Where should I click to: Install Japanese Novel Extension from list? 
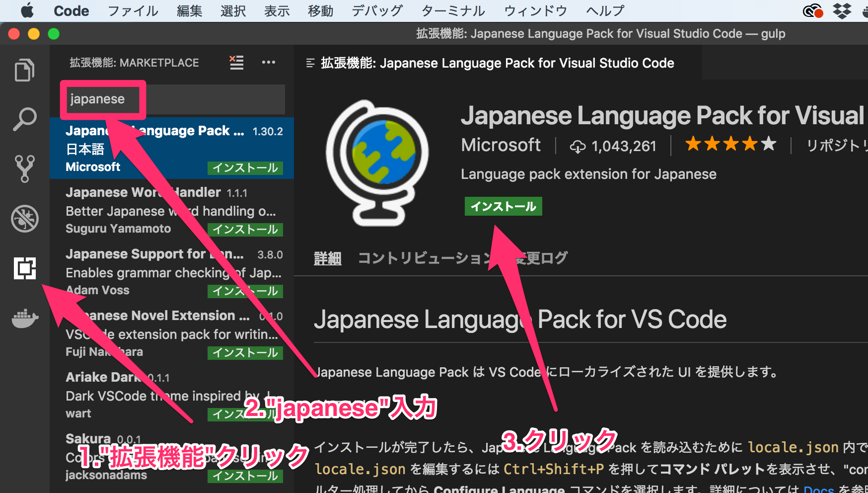[x=245, y=353]
